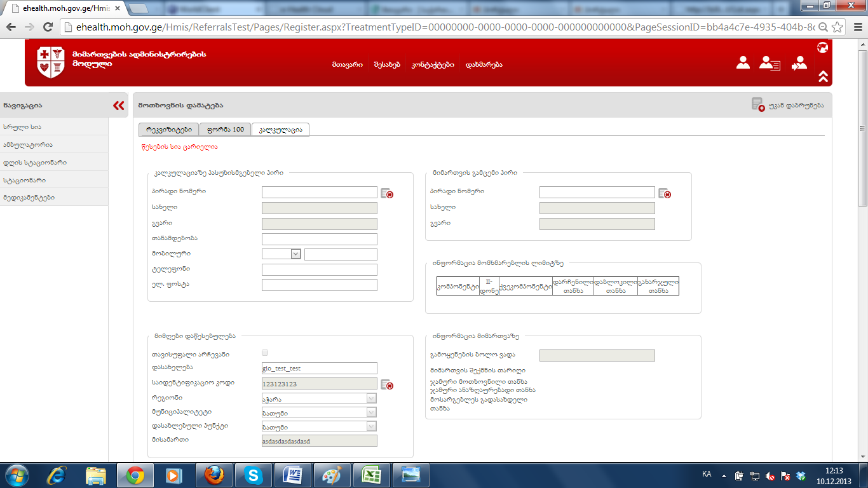Click the single user profile icon in header
Screen dimensions: 868x488
point(743,62)
